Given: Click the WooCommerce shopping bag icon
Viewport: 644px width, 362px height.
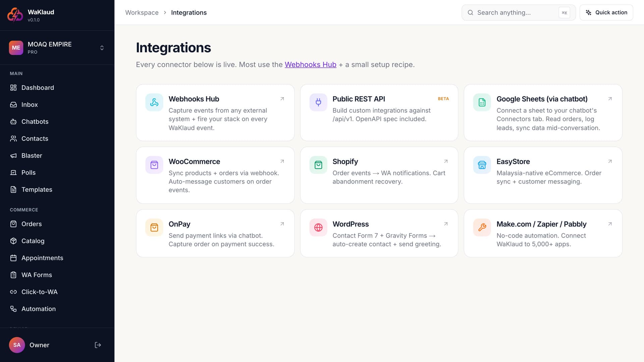Looking at the screenshot, I should tap(154, 165).
